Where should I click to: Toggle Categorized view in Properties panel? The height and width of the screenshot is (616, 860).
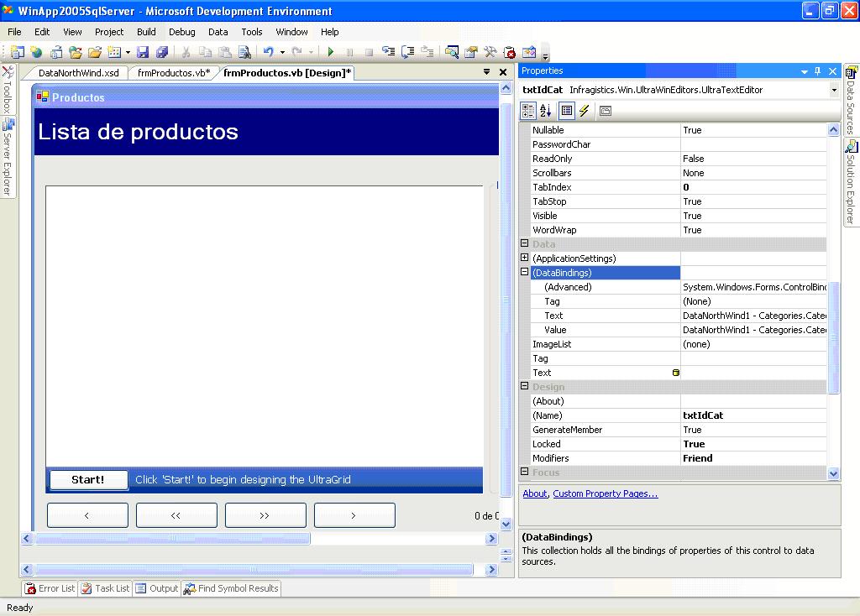click(528, 111)
